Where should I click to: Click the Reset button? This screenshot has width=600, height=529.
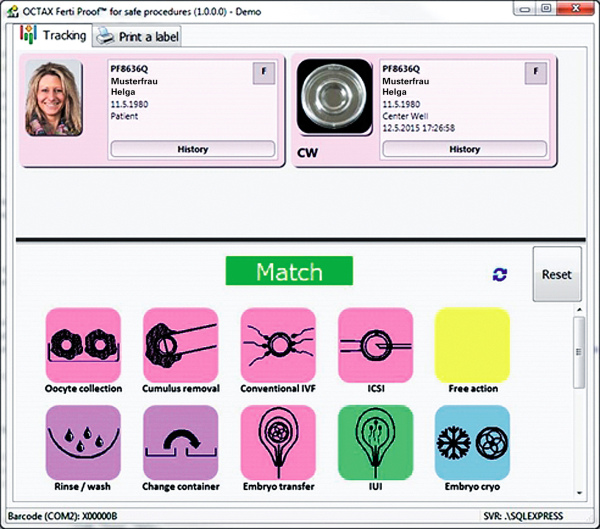(557, 274)
